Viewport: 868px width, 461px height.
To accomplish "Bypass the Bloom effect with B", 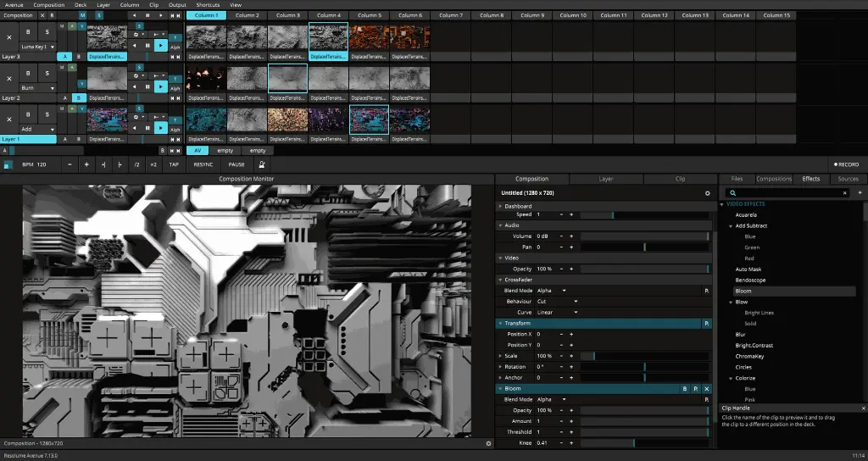I will [685, 389].
